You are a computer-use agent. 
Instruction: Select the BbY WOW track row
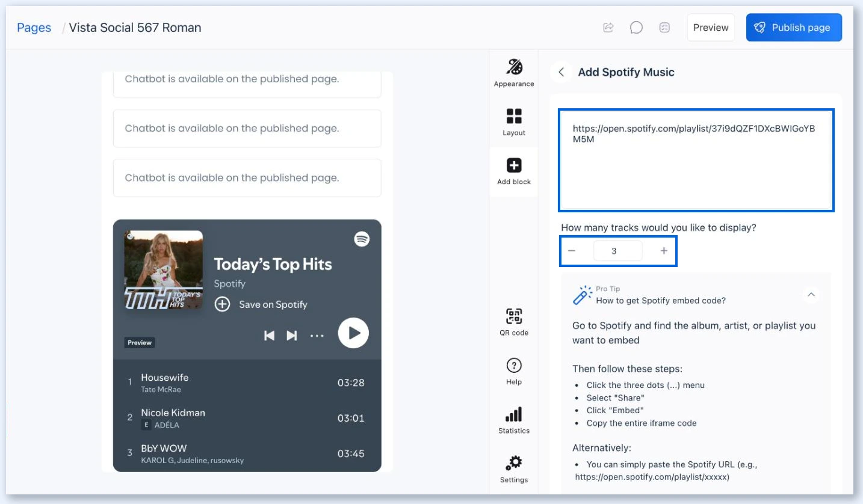coord(247,453)
